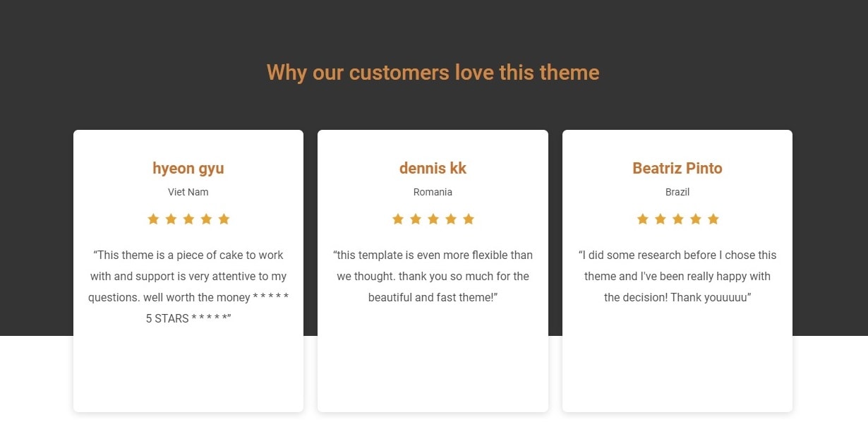Click the last star in hyeon gyu's rating
The image size is (868, 446).
click(224, 219)
